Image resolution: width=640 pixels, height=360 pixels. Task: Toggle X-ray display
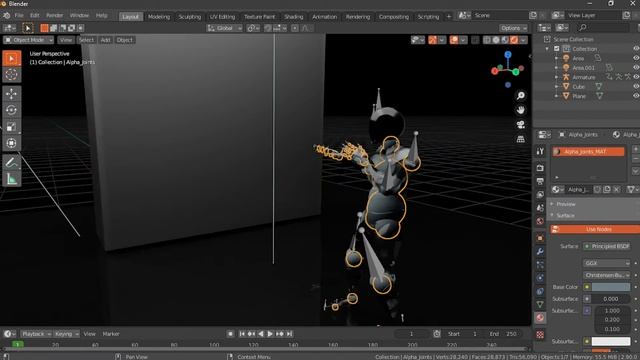click(475, 40)
